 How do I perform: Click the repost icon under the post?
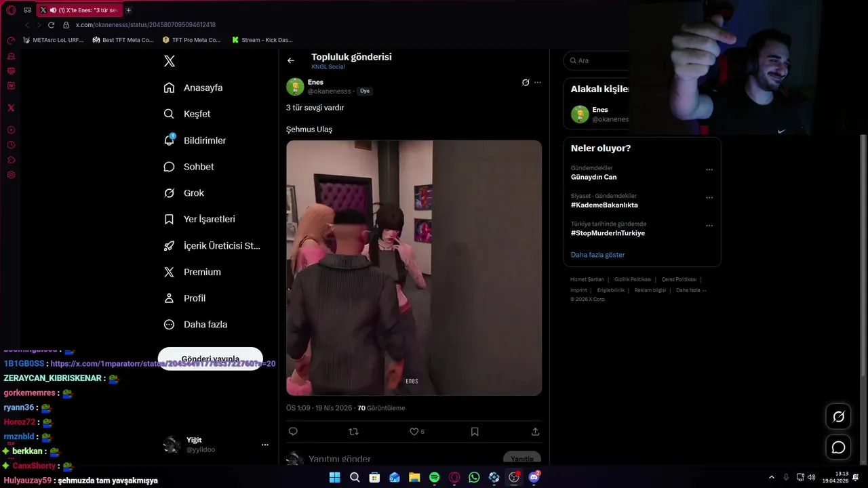point(353,431)
